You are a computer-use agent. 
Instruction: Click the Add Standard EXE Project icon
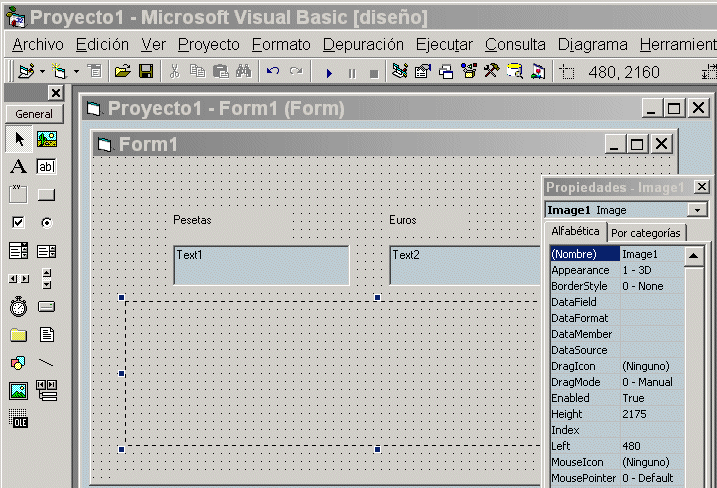(26, 71)
